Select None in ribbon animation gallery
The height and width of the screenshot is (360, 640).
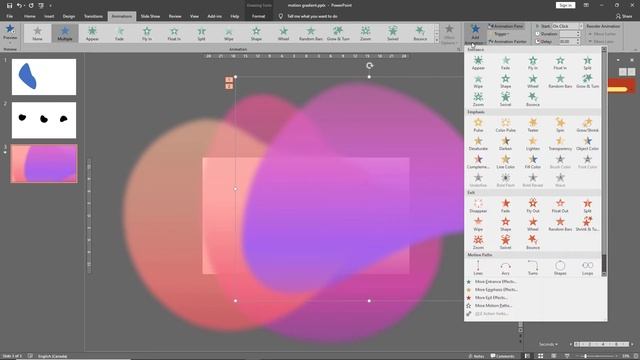[x=37, y=33]
